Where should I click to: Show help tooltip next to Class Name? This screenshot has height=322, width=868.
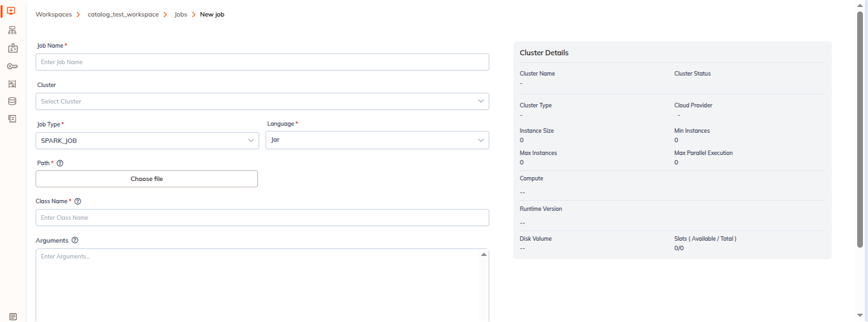pyautogui.click(x=78, y=201)
